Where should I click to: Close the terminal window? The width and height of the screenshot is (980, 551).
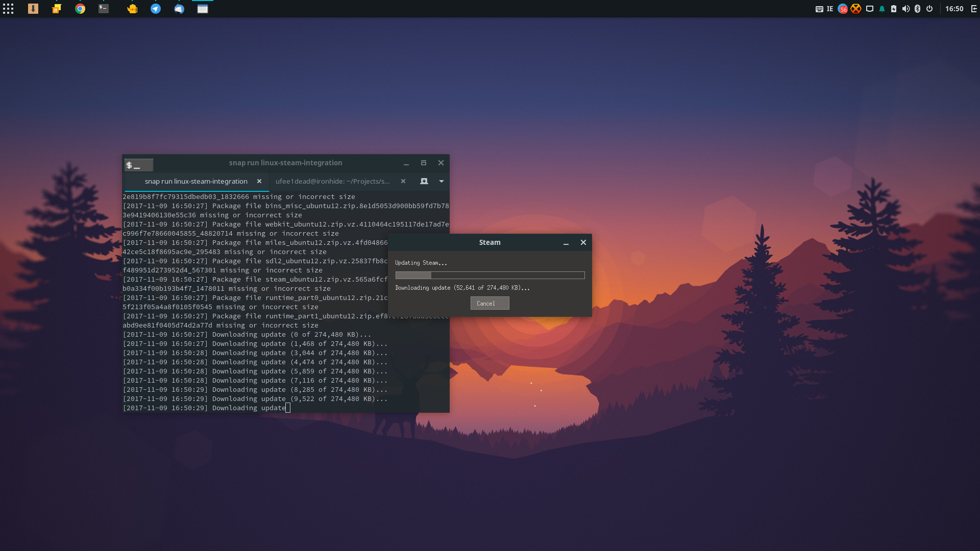tap(441, 163)
